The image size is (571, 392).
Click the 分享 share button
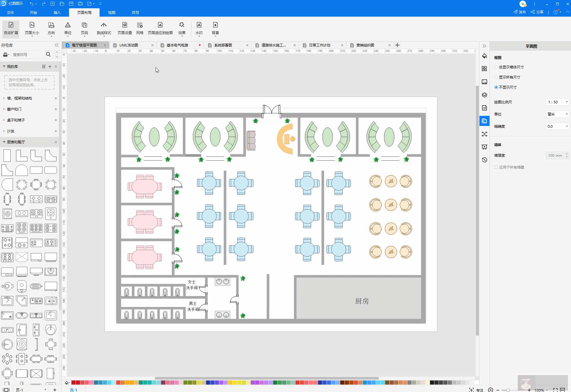click(537, 12)
